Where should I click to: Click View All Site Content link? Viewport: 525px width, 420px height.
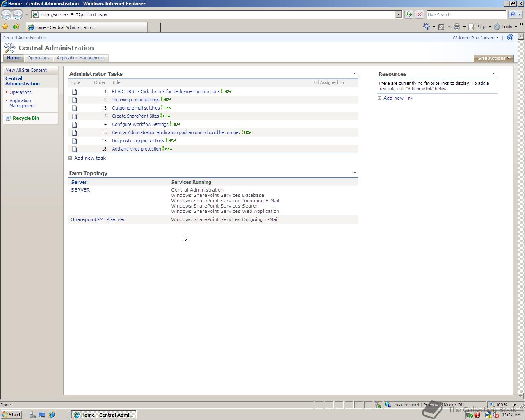click(x=26, y=70)
